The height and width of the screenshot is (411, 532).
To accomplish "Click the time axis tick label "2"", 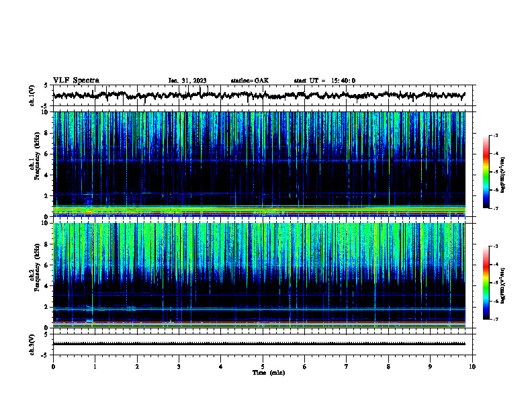I will 137,367.
